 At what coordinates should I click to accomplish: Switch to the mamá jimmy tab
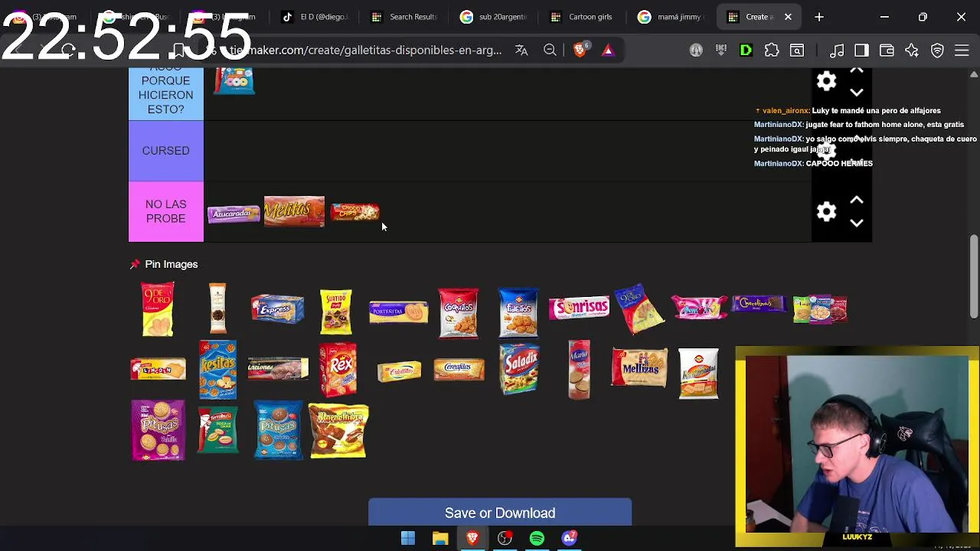pyautogui.click(x=672, y=17)
